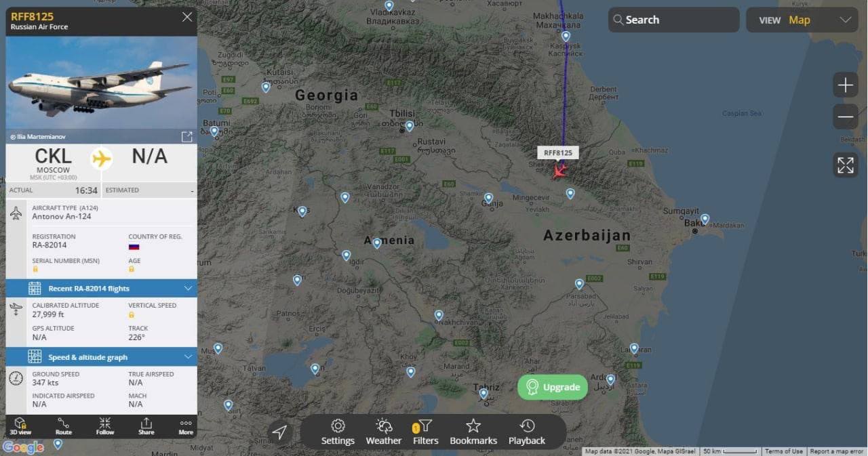Open the Filters panel

[x=425, y=432]
